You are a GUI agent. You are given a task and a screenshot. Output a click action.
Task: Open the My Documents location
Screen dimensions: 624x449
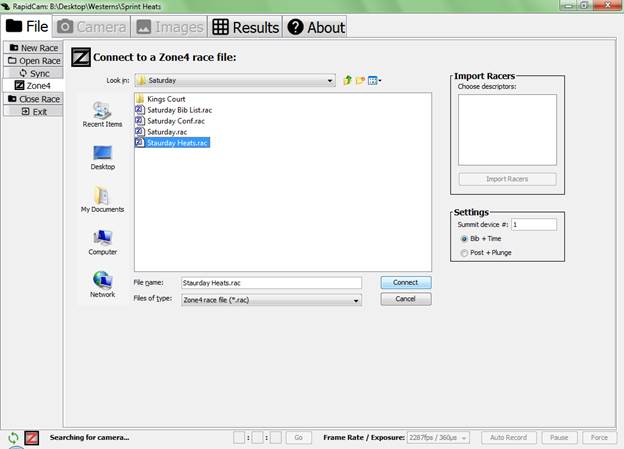102,198
